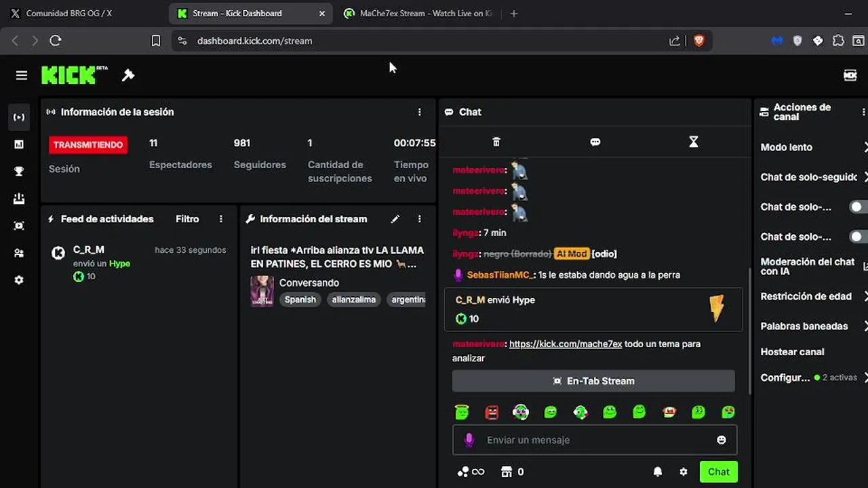Open Moderación del chat con IA
Screen dimensions: 868x488
[812, 266]
